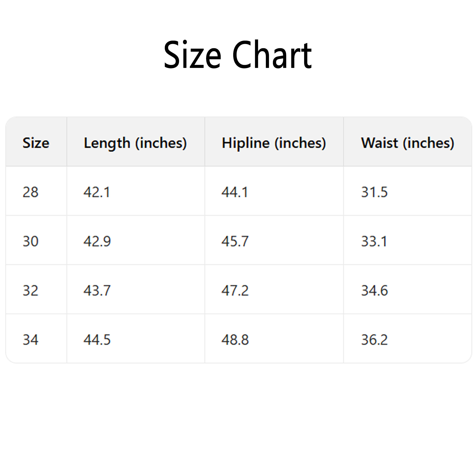Viewport: 476px width, 476px height.
Task: Select the 44.5 length cell
Action: (x=97, y=340)
